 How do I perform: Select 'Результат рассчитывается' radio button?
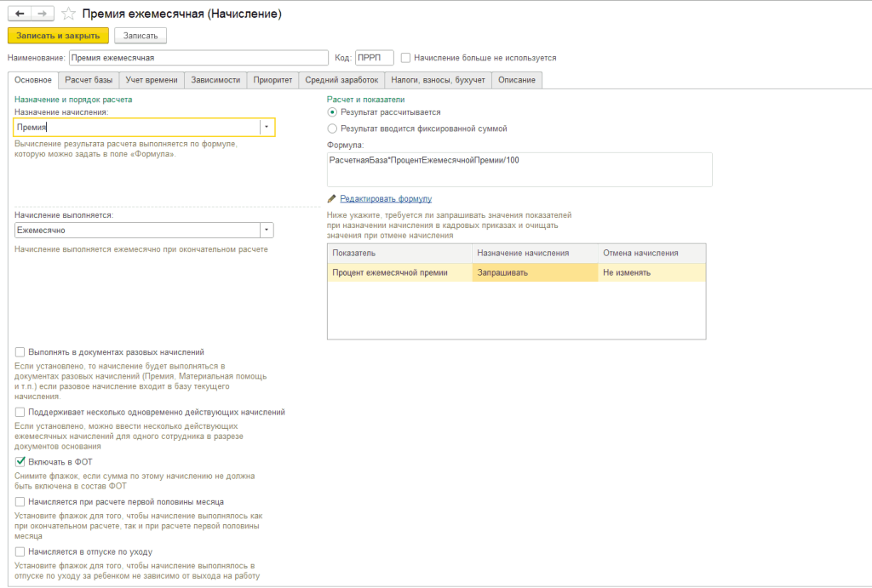332,112
